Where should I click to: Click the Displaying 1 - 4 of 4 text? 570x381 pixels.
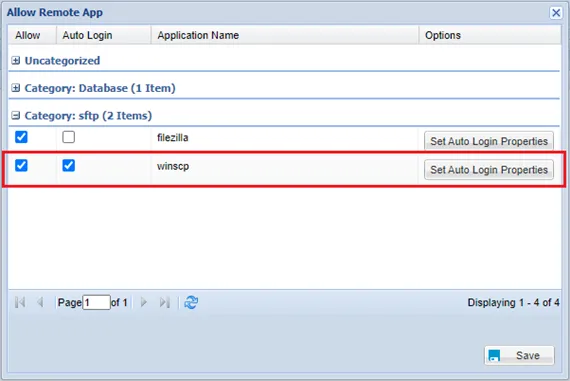(x=513, y=302)
